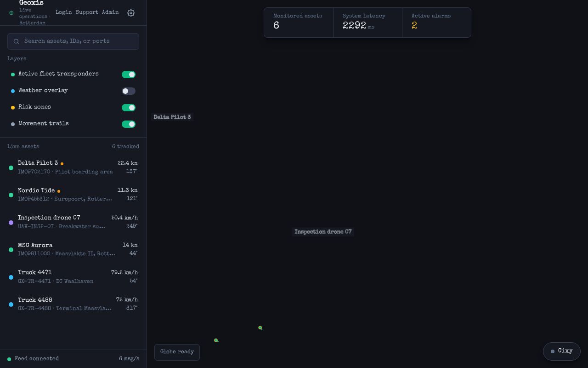The width and height of the screenshot is (588, 368).
Task: Enable the Weather overlay layer
Action: pyautogui.click(x=129, y=91)
